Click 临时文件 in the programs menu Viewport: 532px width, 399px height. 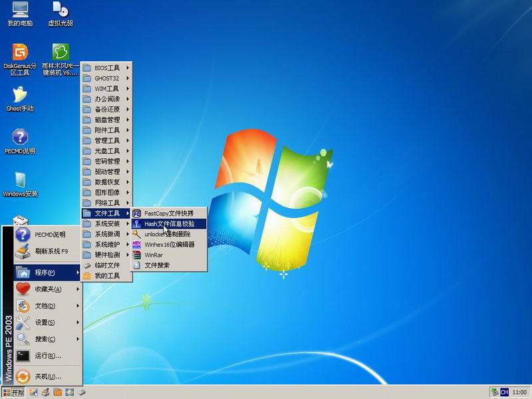pos(106,265)
